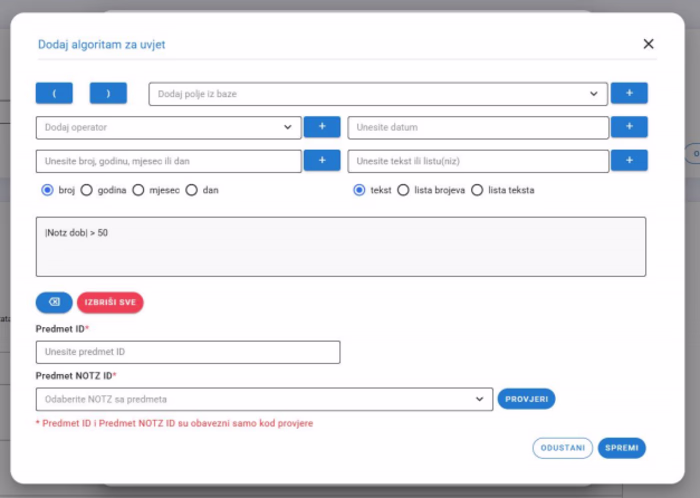Select the lista brojeva radio option
The width and height of the screenshot is (700, 498).
click(403, 190)
